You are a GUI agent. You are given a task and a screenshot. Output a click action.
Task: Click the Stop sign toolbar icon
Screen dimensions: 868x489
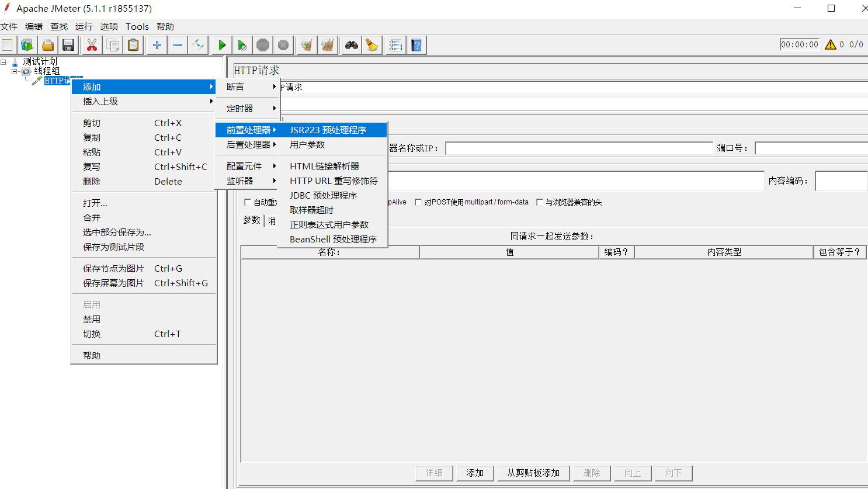pyautogui.click(x=263, y=45)
